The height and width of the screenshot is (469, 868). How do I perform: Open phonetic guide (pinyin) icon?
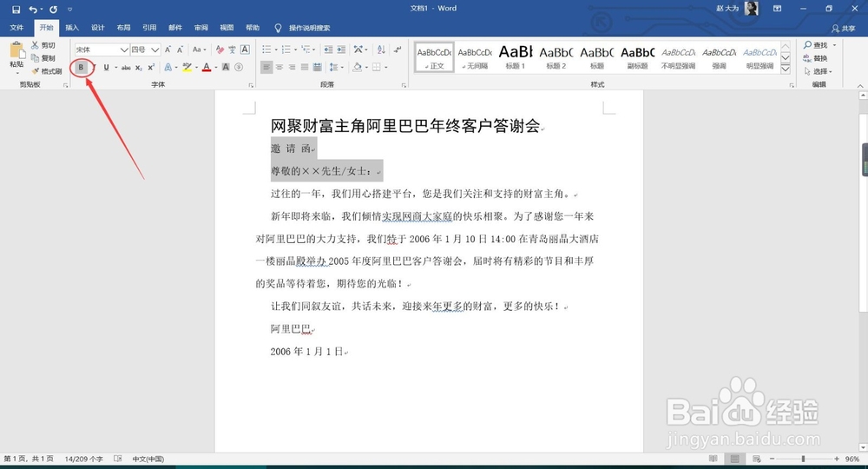click(x=232, y=50)
